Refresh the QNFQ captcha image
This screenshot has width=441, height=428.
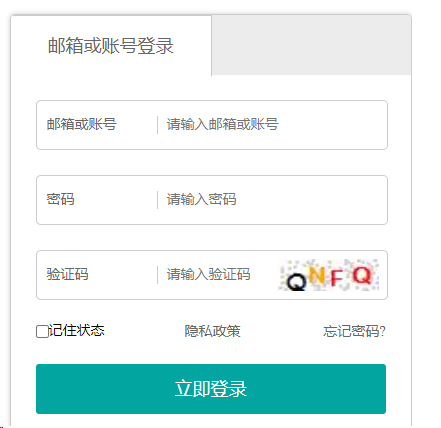coord(329,275)
